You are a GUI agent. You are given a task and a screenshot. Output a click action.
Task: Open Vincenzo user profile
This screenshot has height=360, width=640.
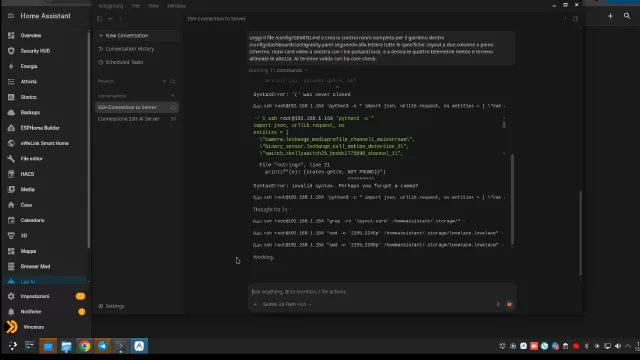[45, 327]
